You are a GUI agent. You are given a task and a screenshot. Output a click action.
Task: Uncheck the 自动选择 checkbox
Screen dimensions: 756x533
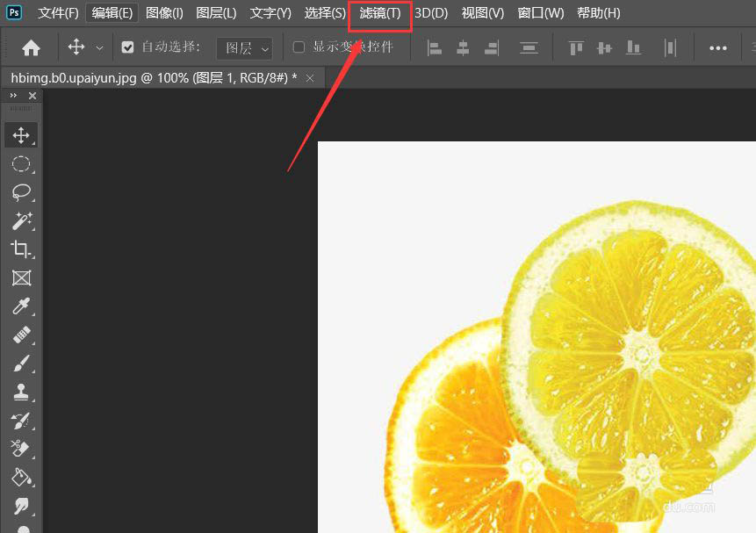click(x=127, y=47)
